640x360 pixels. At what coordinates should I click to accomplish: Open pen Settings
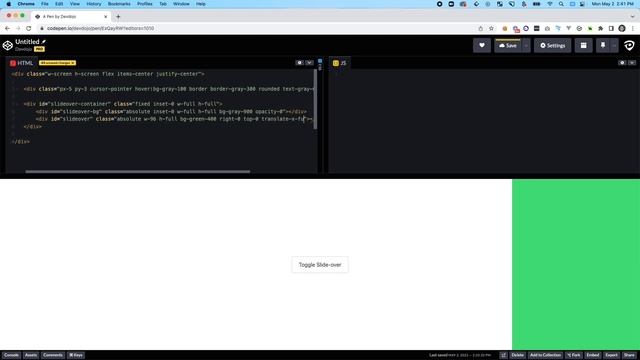553,45
